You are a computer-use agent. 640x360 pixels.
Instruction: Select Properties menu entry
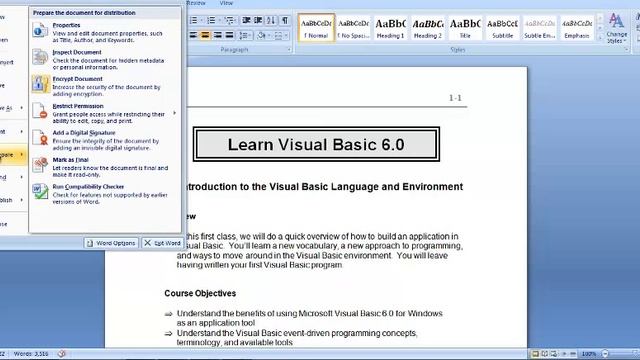point(105,32)
